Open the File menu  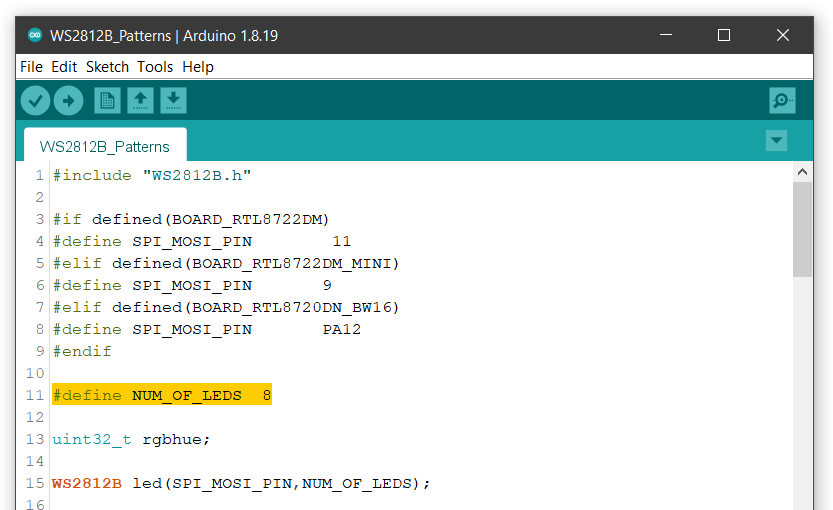pyautogui.click(x=31, y=67)
